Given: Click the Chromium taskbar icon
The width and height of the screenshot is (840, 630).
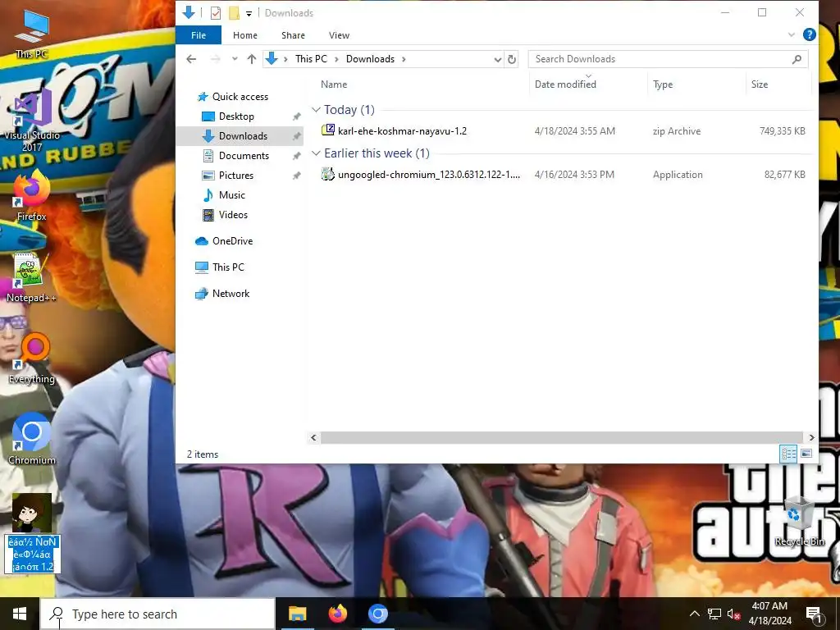Looking at the screenshot, I should [x=377, y=614].
